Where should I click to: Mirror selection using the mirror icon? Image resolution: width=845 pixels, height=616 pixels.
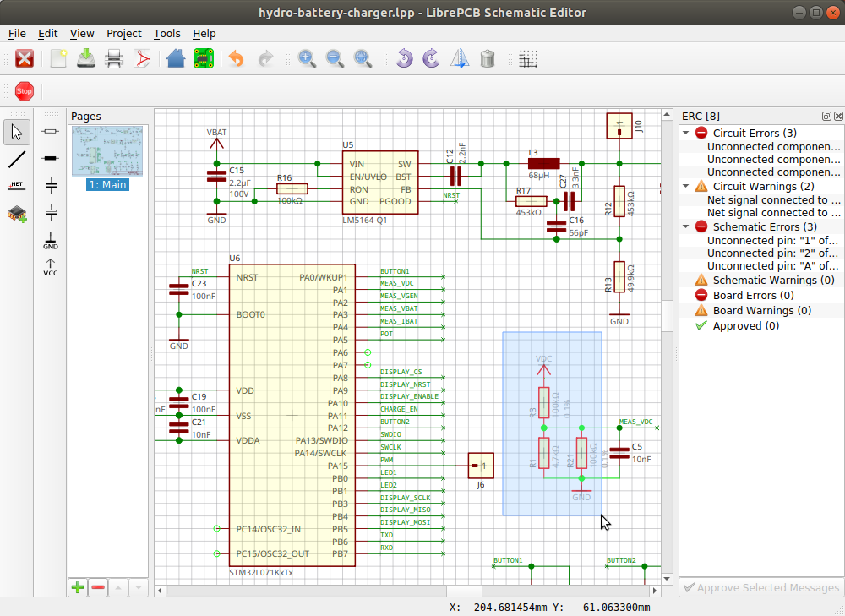click(x=459, y=58)
